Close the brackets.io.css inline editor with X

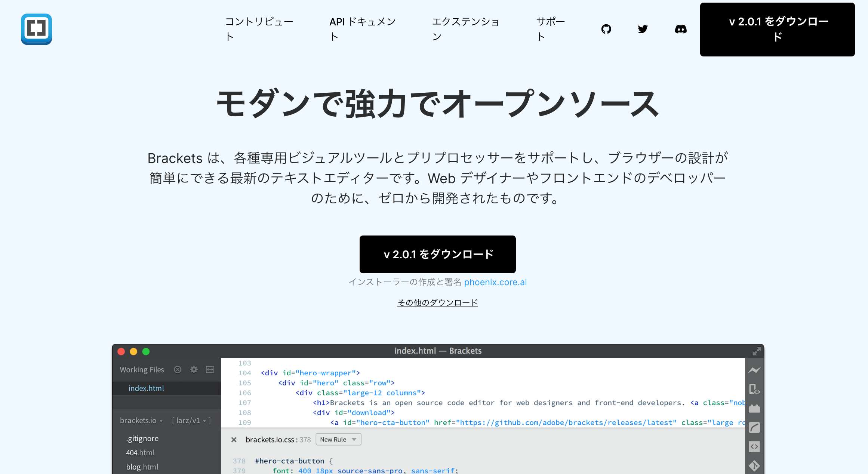click(x=234, y=440)
